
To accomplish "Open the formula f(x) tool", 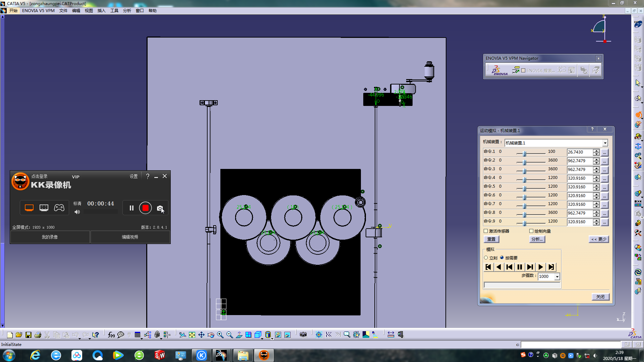I will coord(111,335).
